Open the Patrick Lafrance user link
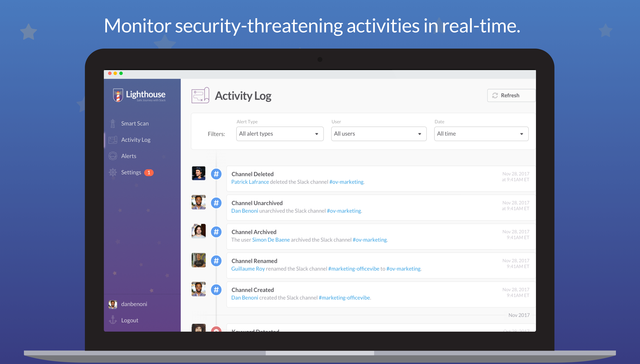This screenshot has width=640, height=364. 250,182
